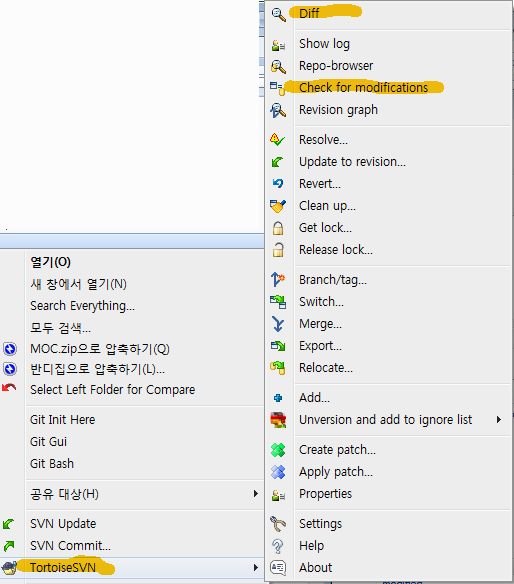Click the About icon
This screenshot has width=514, height=584.
pyautogui.click(x=278, y=568)
